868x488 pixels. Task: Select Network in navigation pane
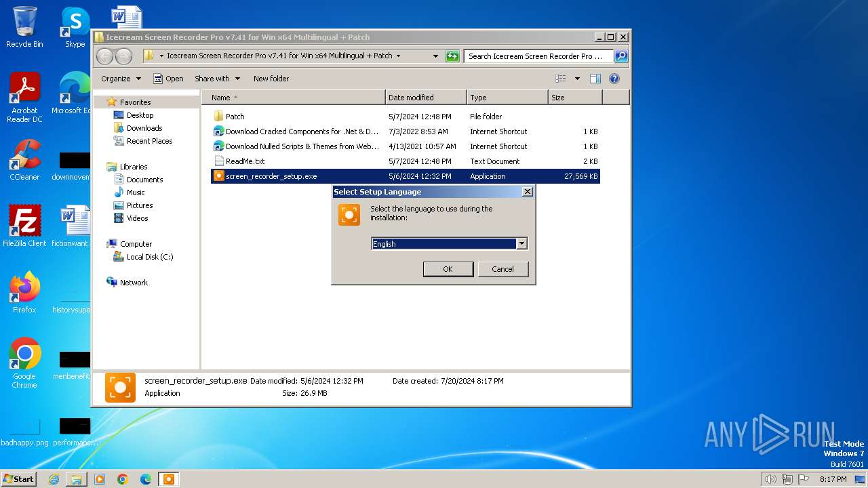pos(134,283)
